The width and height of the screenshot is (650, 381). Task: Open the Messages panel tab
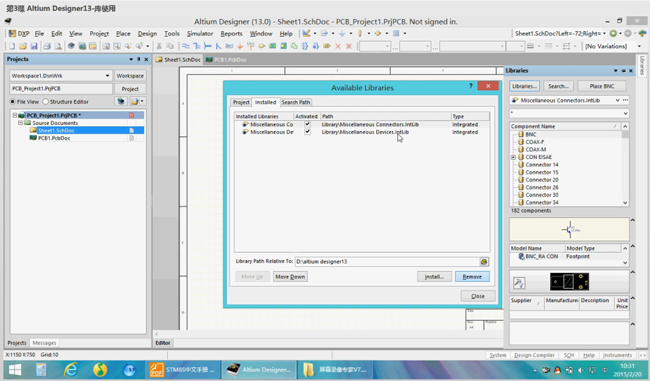tap(44, 343)
